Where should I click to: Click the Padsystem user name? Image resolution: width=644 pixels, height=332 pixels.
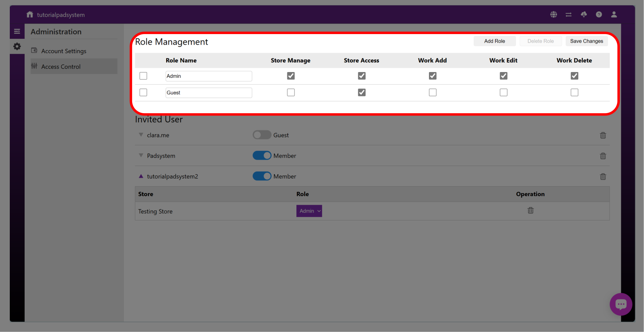click(x=161, y=156)
